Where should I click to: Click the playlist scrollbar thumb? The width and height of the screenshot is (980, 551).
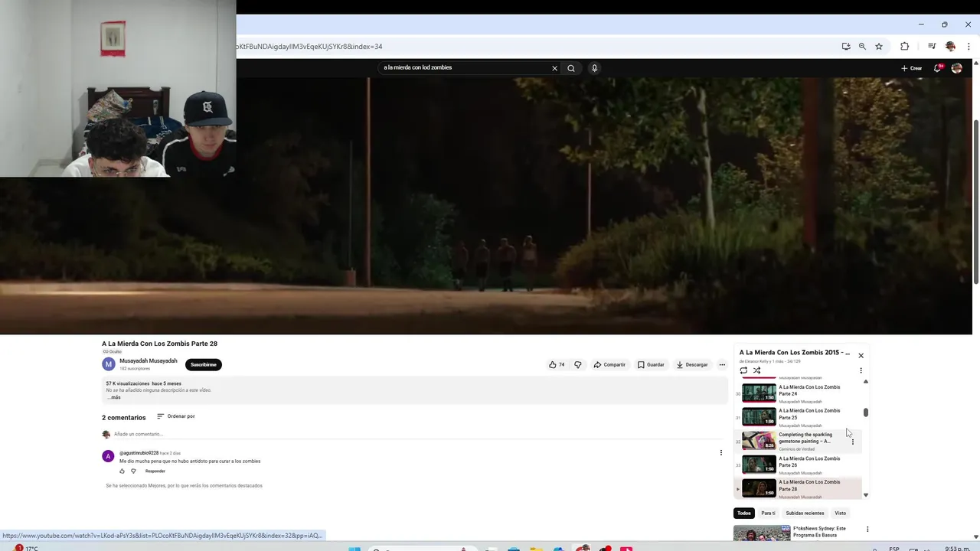click(866, 412)
